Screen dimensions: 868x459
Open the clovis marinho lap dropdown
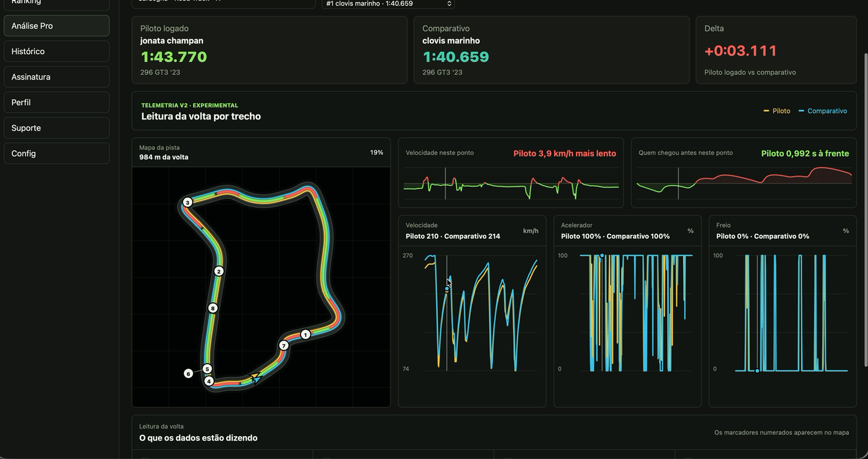point(388,4)
